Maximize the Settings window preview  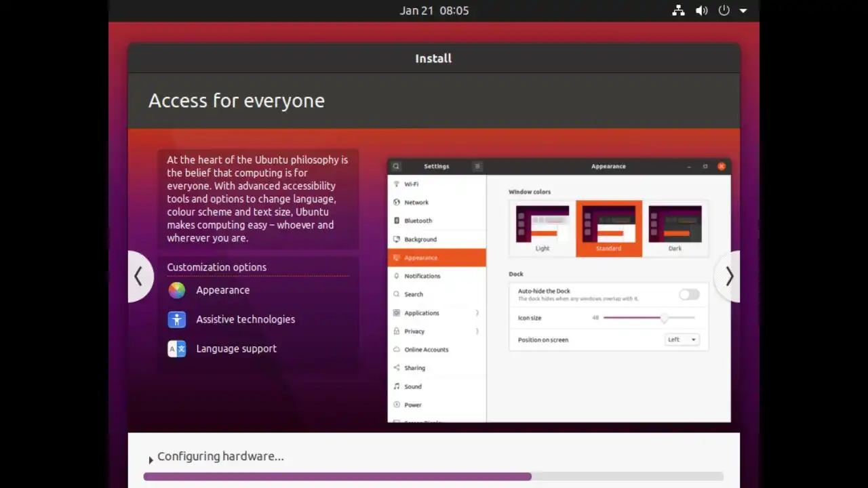click(x=705, y=166)
